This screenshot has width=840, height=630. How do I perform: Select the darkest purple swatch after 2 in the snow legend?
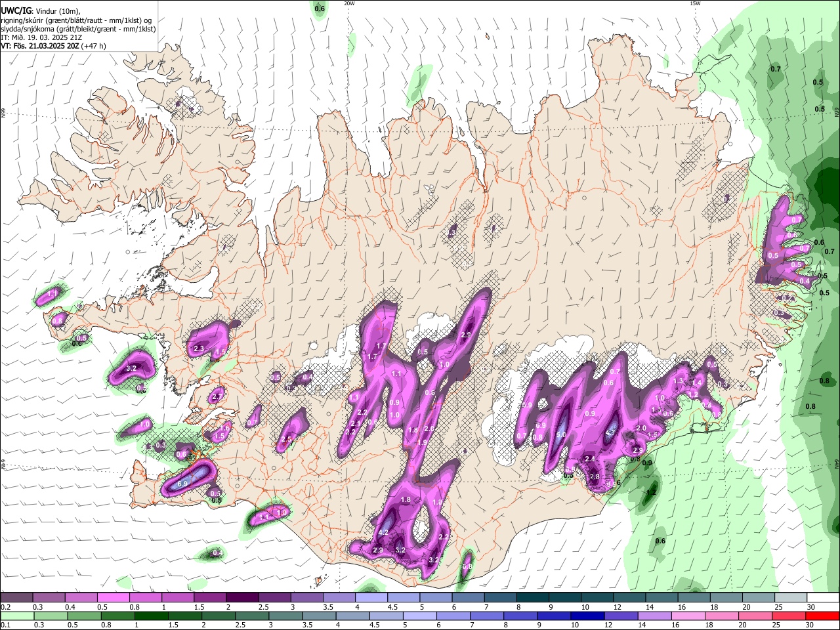pos(241,598)
